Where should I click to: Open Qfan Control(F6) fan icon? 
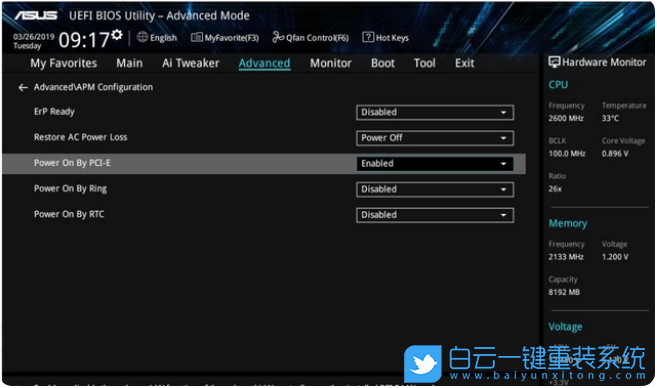(x=278, y=37)
